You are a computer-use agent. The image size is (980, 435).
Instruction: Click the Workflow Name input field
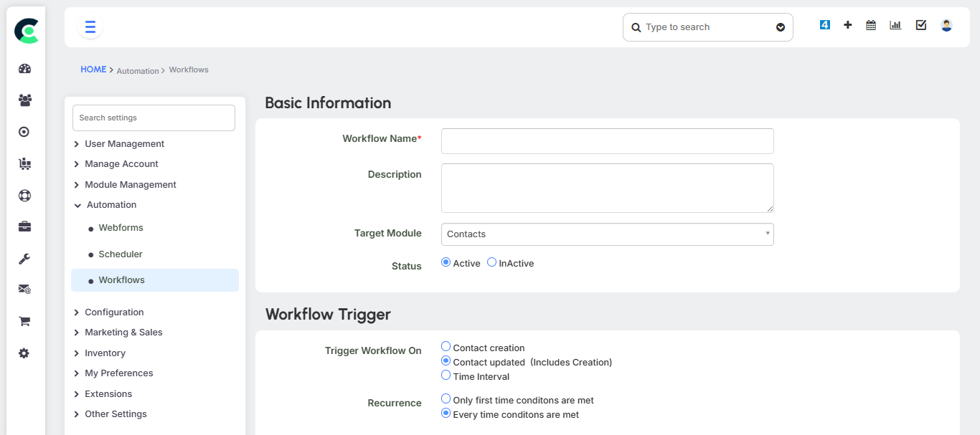(607, 141)
